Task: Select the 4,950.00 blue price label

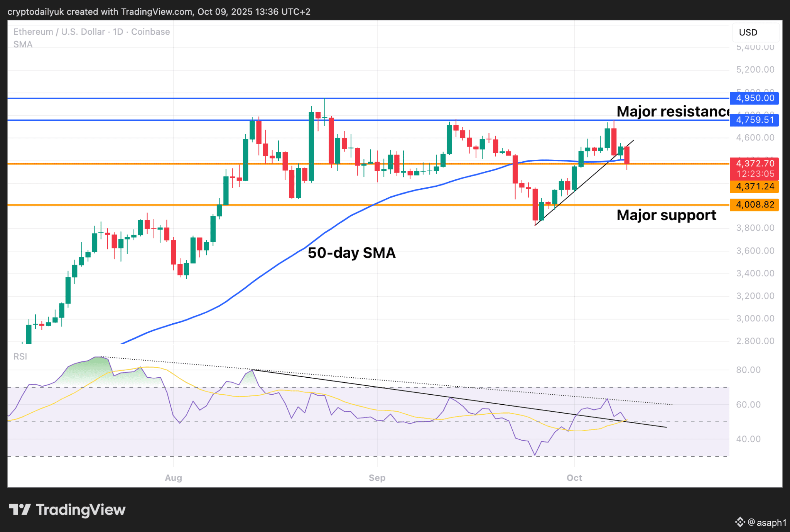Action: tap(755, 98)
